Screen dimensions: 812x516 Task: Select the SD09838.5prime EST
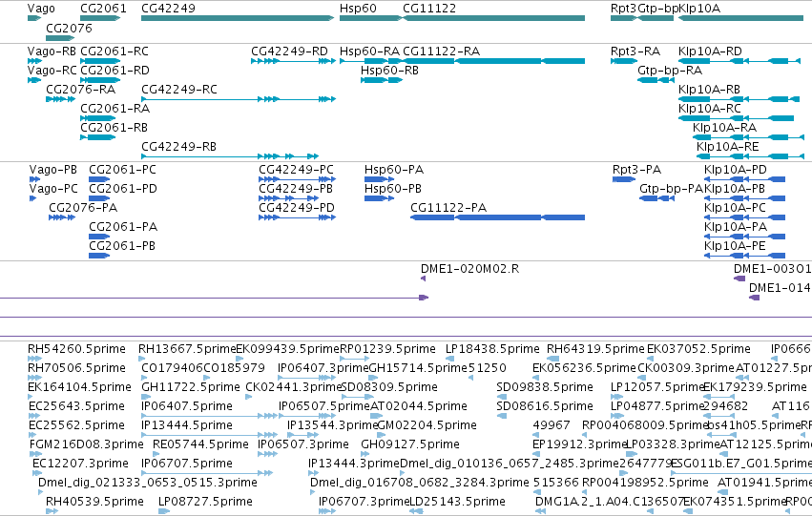(501, 397)
